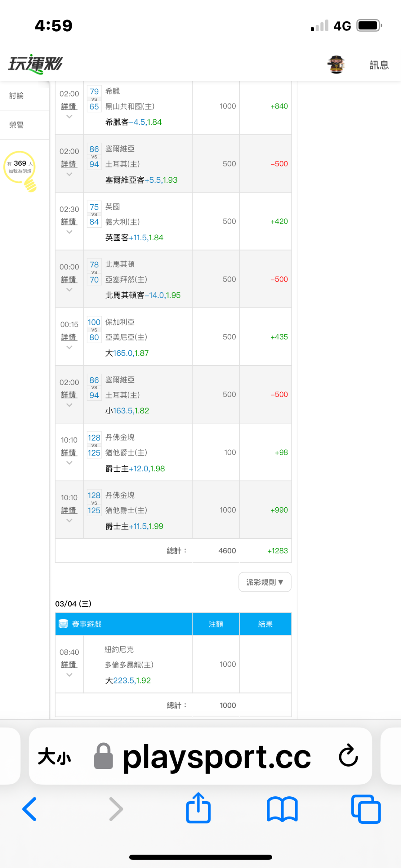Open 訊息 messages link
This screenshot has width=401, height=868.
tap(379, 65)
